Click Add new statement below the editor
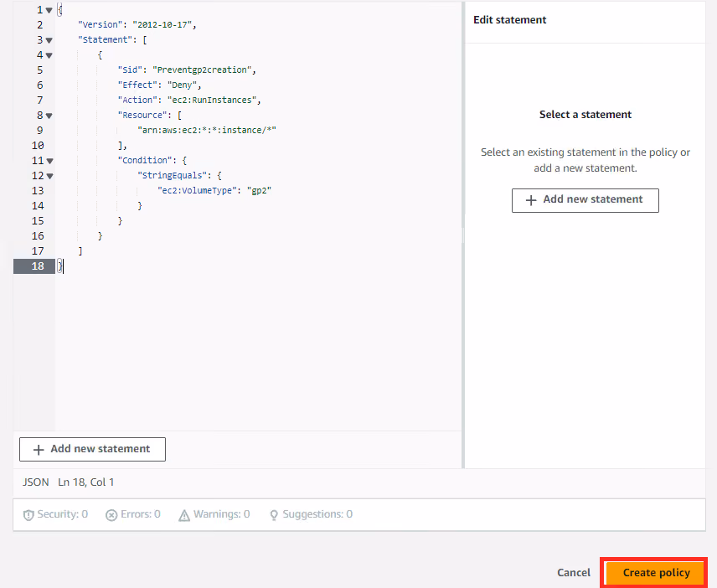Screen dimensions: 717x588 92,450
